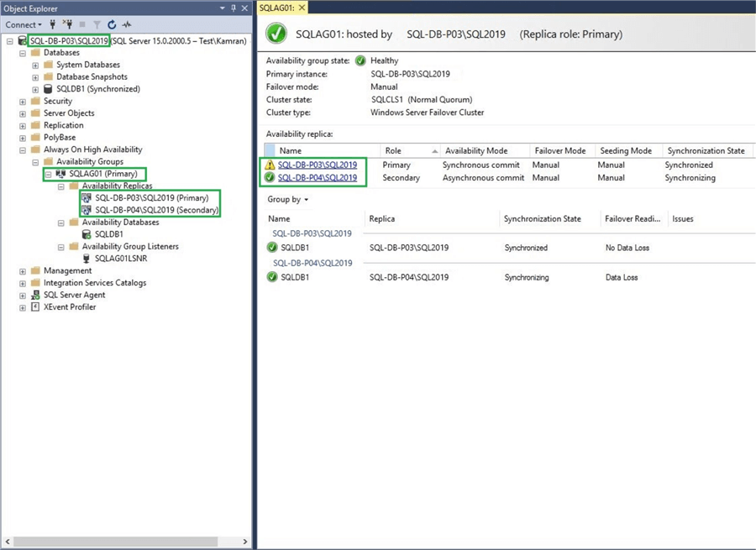
Task: Collapse Always On High Availability node
Action: coord(23,150)
